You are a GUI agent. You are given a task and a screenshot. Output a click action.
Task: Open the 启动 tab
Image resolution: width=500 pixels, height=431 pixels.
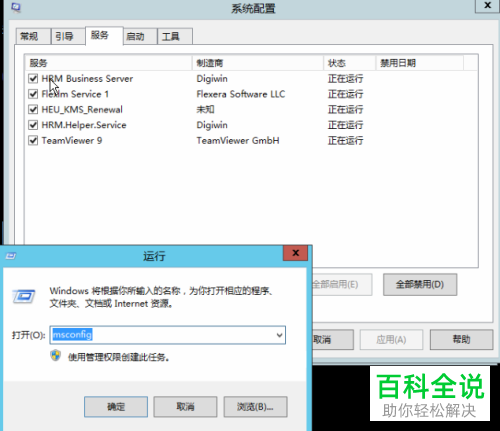[140, 36]
